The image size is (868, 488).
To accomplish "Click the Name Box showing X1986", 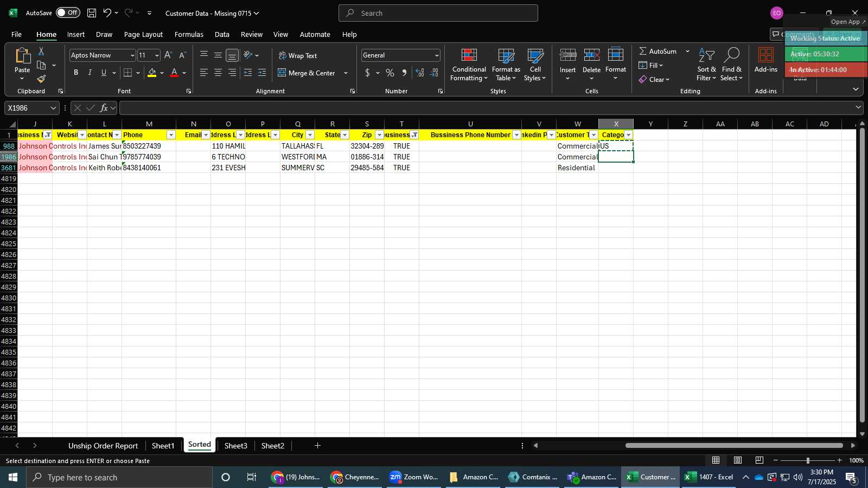I will click(31, 108).
